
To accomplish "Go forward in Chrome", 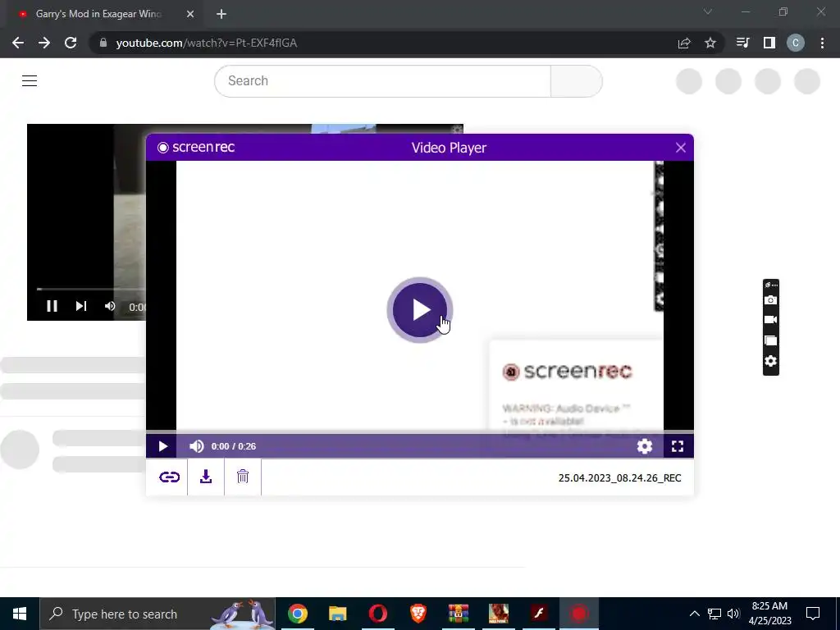I will click(x=44, y=43).
